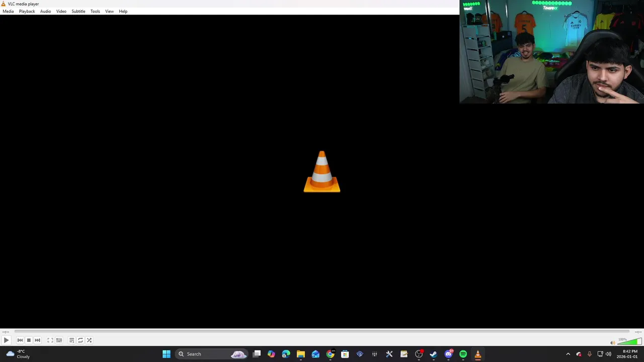Open the Tools menu
The image size is (644, 362).
(95, 11)
